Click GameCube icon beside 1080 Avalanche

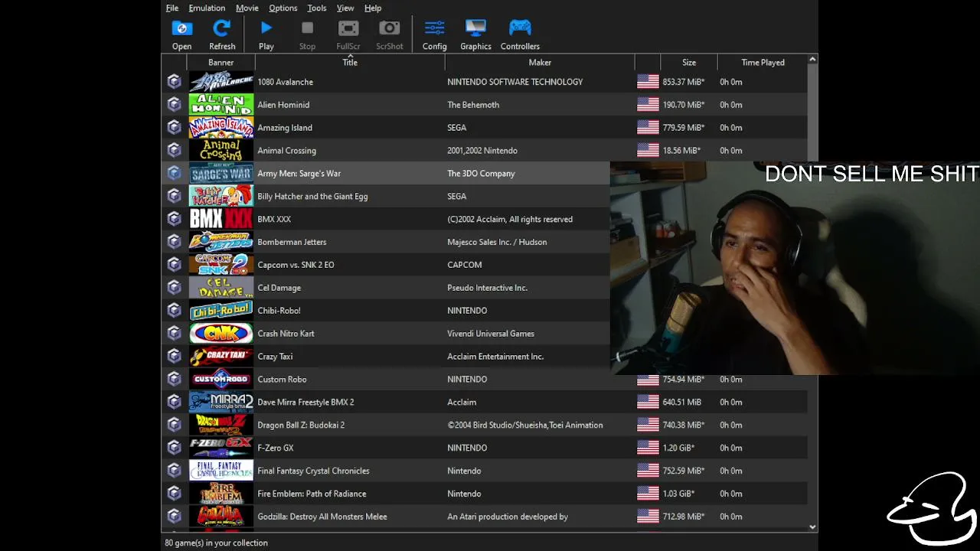[174, 82]
